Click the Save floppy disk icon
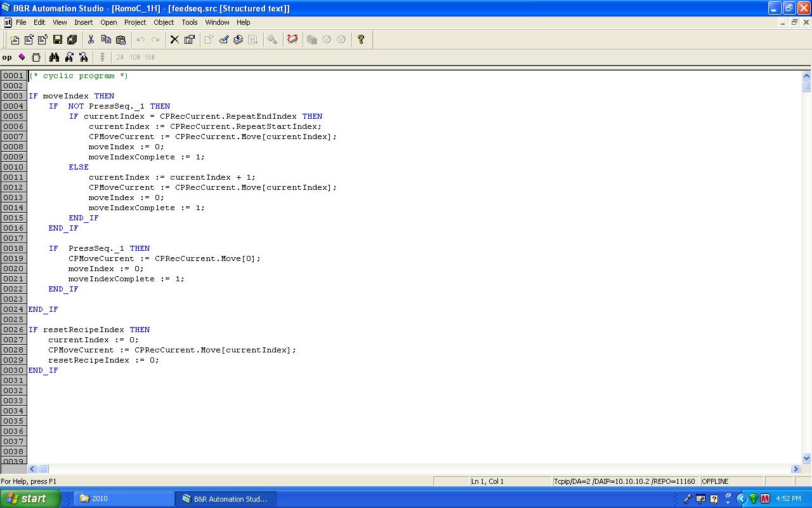The height and width of the screenshot is (508, 812). click(58, 39)
